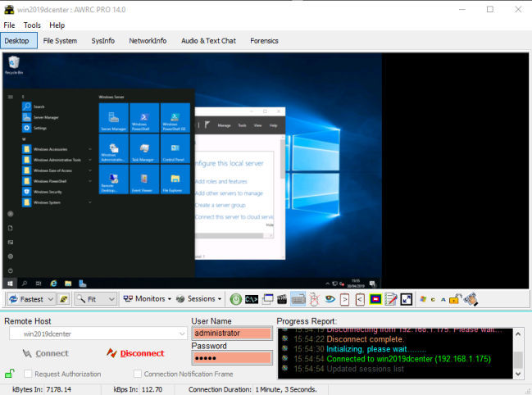Screen dimensions: 532x395
Task: Open the File menu
Action: click(x=9, y=25)
